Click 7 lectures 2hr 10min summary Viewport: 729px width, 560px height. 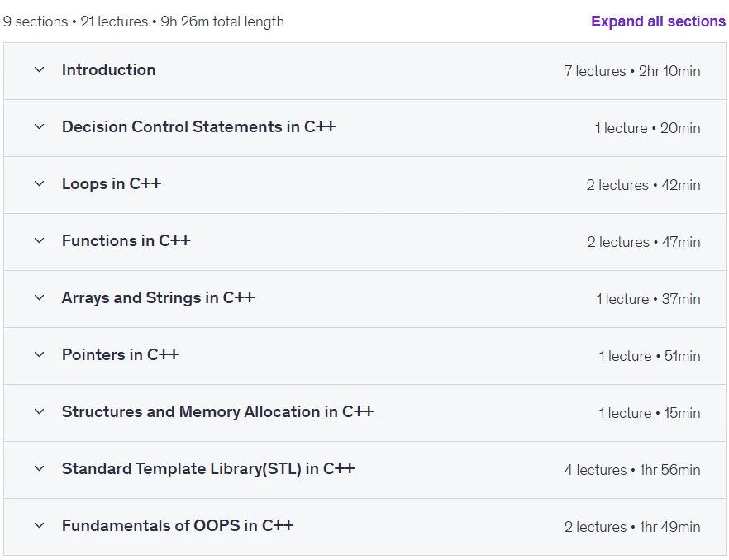pos(631,71)
